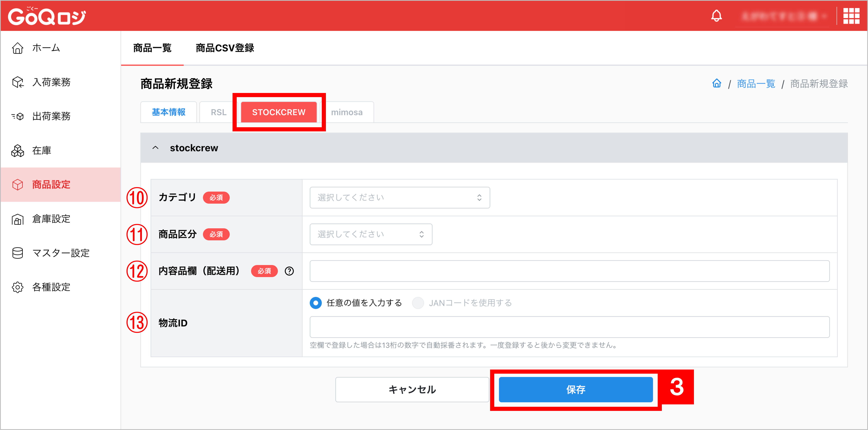Click help icon beside 内容品欄（配送用）

point(289,271)
